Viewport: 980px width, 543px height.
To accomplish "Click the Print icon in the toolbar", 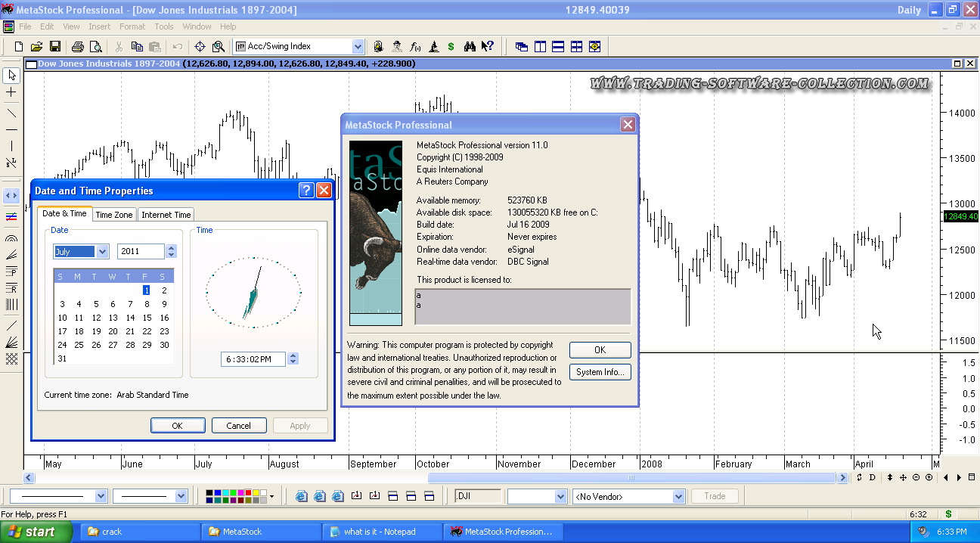I will (77, 46).
